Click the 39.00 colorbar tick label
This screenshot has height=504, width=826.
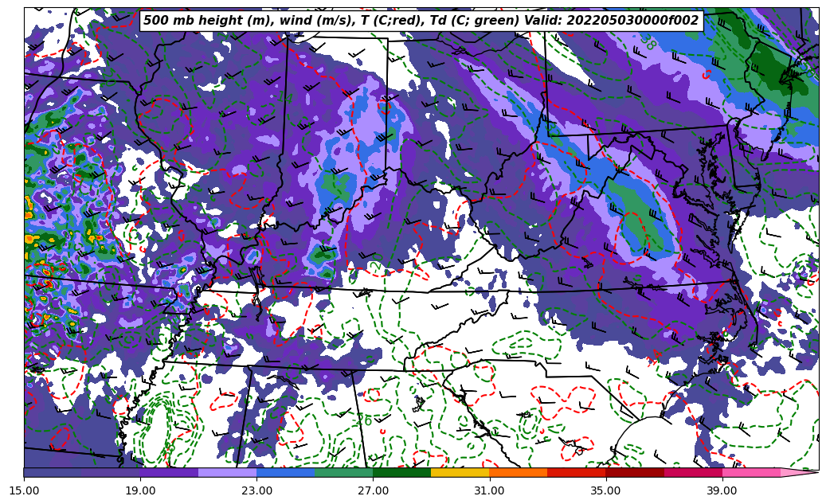pyautogui.click(x=722, y=490)
